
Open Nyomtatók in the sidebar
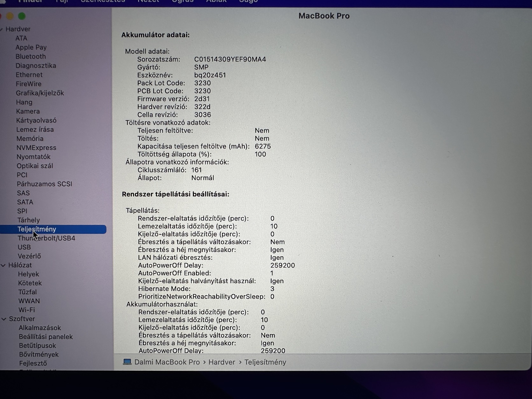pos(34,157)
